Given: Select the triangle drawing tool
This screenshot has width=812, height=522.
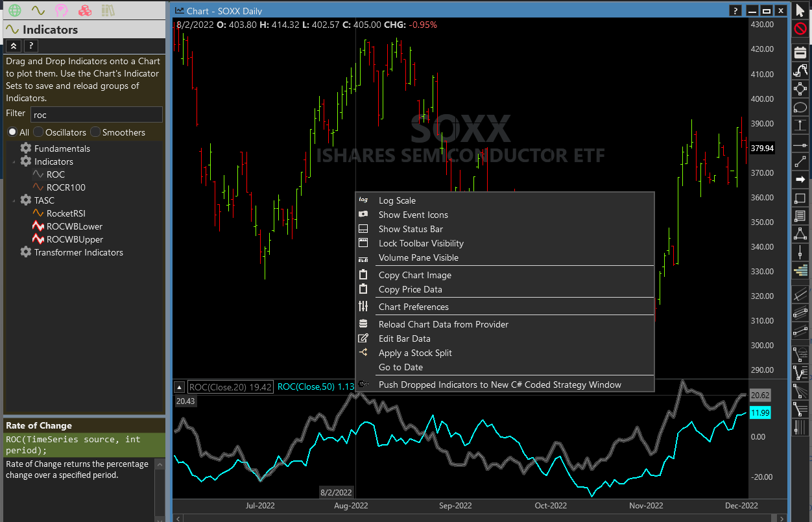Looking at the screenshot, I should pyautogui.click(x=800, y=233).
